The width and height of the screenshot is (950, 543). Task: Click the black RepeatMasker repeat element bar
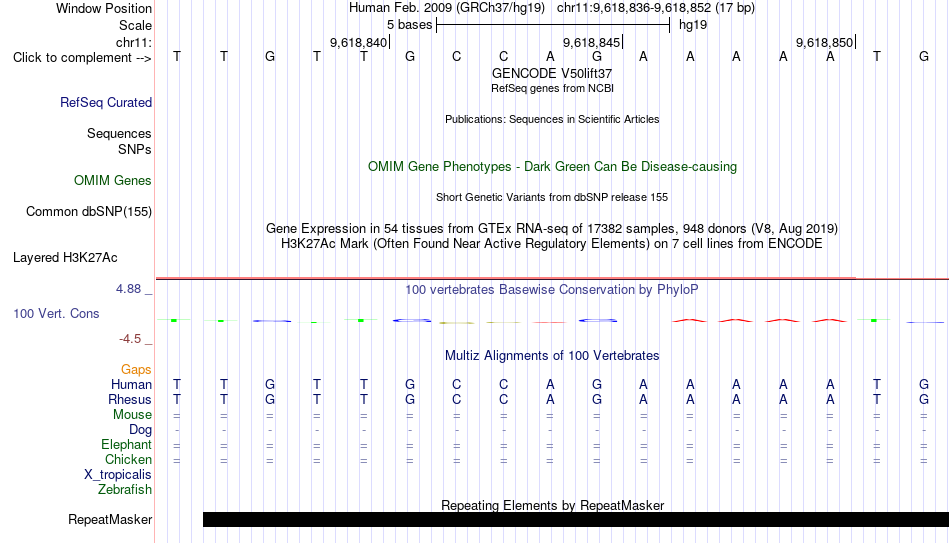click(x=576, y=519)
